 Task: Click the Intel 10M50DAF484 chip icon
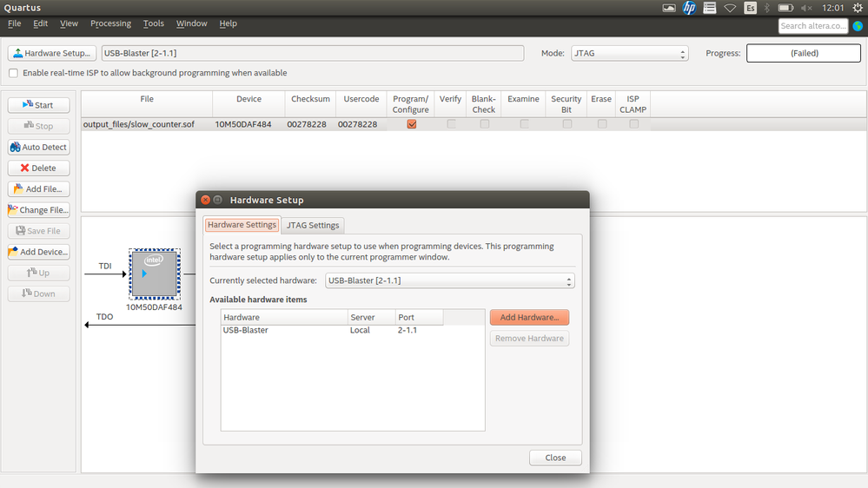[x=155, y=274]
